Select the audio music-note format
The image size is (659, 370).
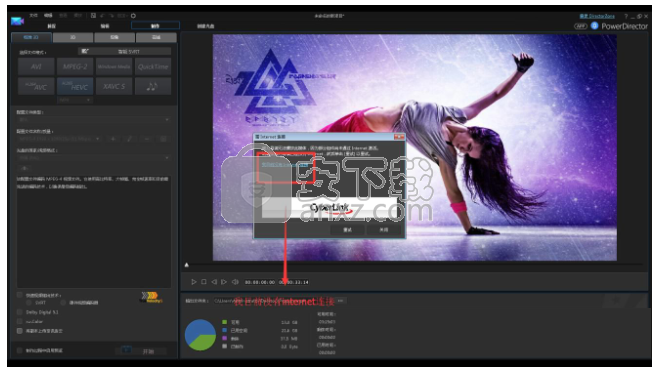click(153, 86)
